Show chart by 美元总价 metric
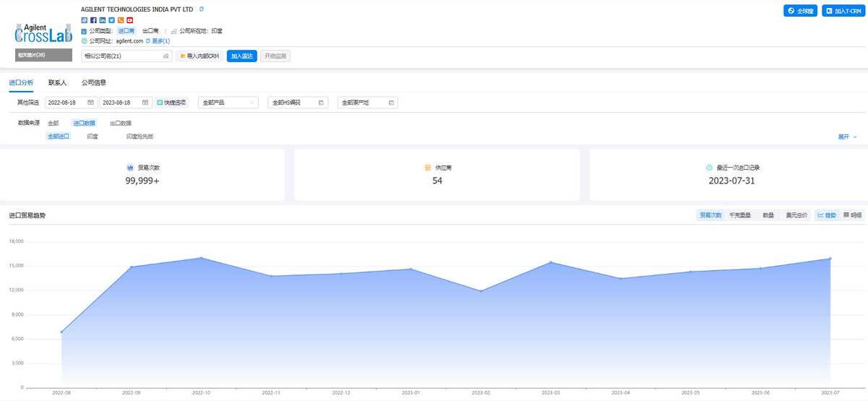 [x=796, y=215]
